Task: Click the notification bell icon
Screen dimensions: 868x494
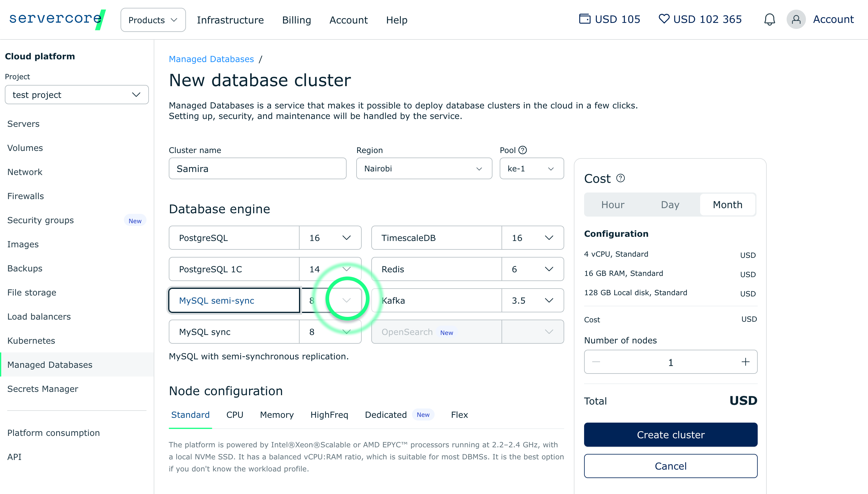Action: click(x=769, y=19)
